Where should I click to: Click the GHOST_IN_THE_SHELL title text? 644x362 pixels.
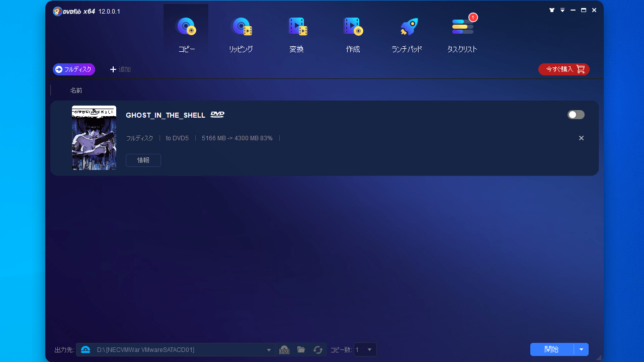[x=166, y=115]
